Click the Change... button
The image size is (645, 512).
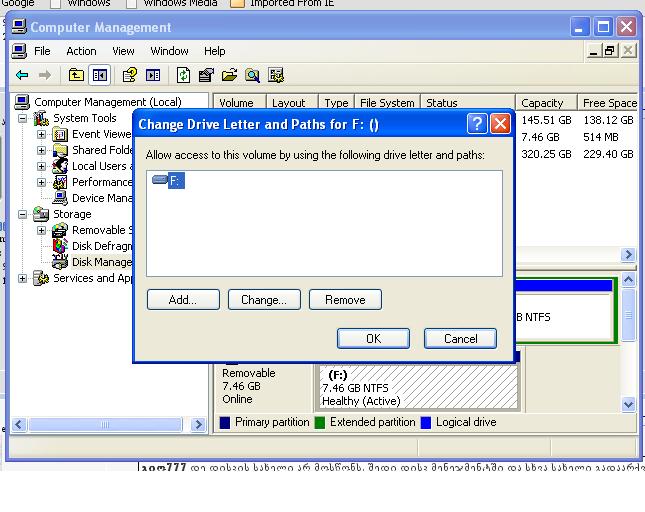click(264, 300)
